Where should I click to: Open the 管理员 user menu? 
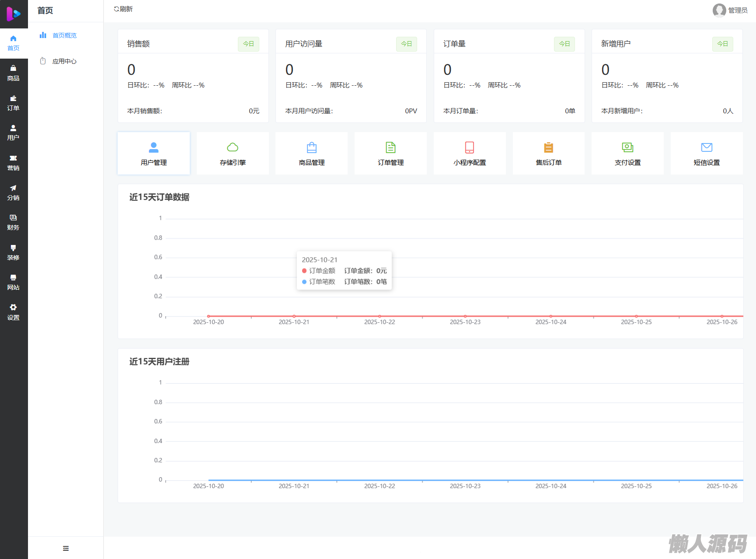click(730, 10)
